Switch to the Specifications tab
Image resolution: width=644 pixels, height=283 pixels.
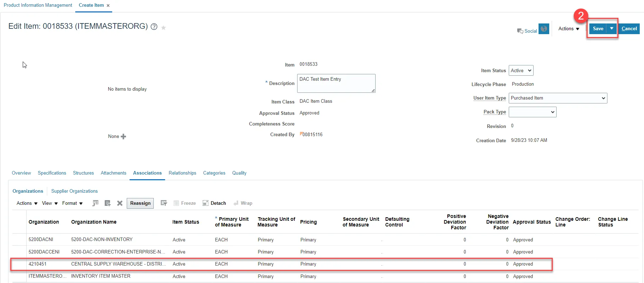click(52, 173)
